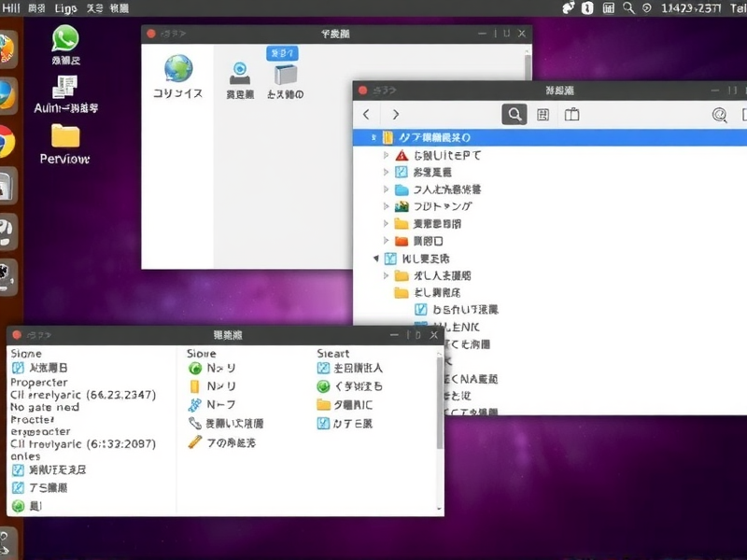
Task: Click the 'Propercter' label in bottom window
Action: (39, 382)
